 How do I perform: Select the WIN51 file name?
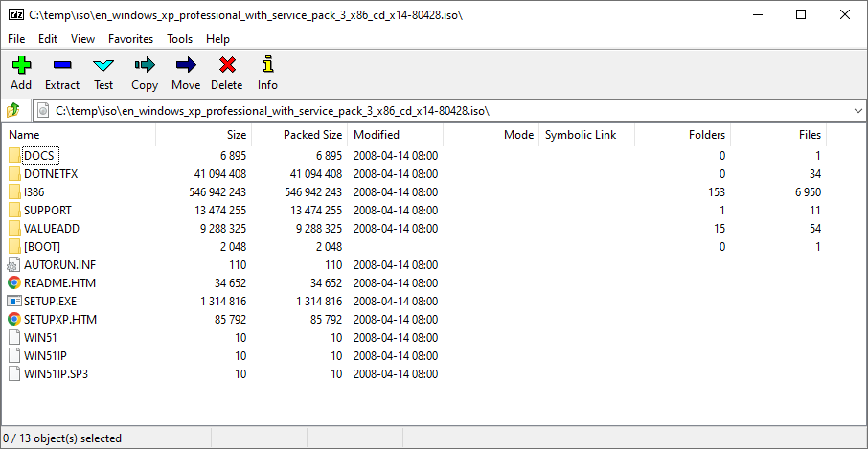click(x=40, y=338)
